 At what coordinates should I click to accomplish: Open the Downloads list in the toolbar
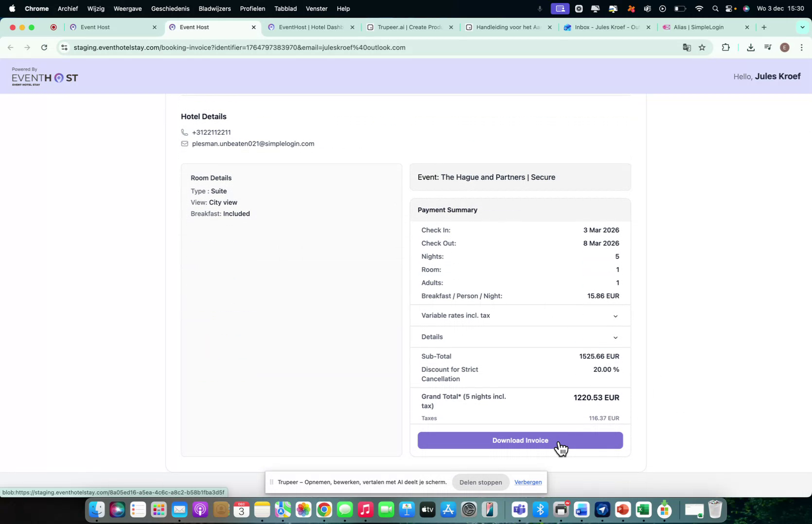point(751,47)
